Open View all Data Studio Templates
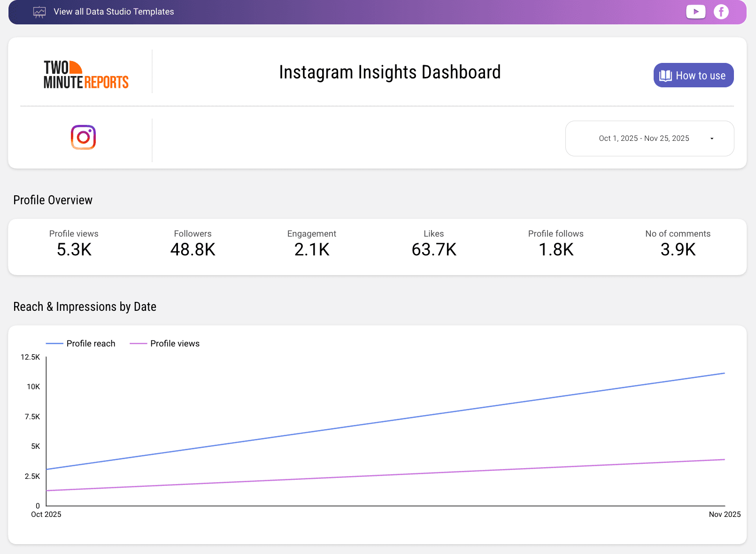The height and width of the screenshot is (554, 756). click(x=114, y=12)
